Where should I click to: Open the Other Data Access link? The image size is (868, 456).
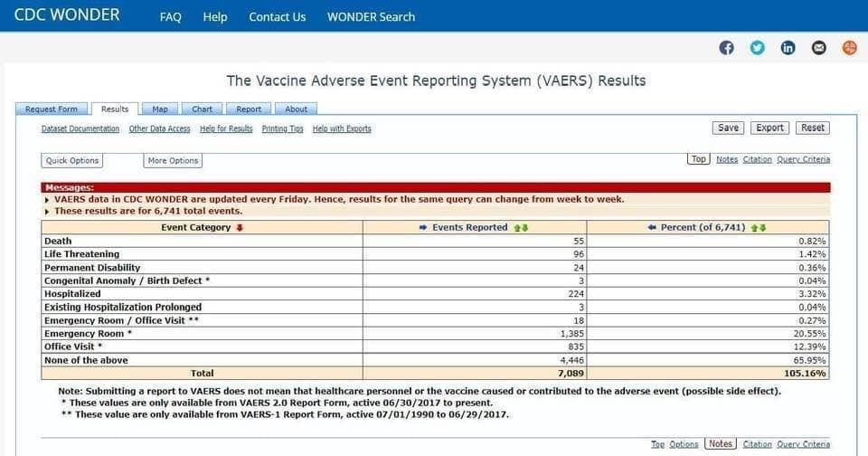pos(159,128)
